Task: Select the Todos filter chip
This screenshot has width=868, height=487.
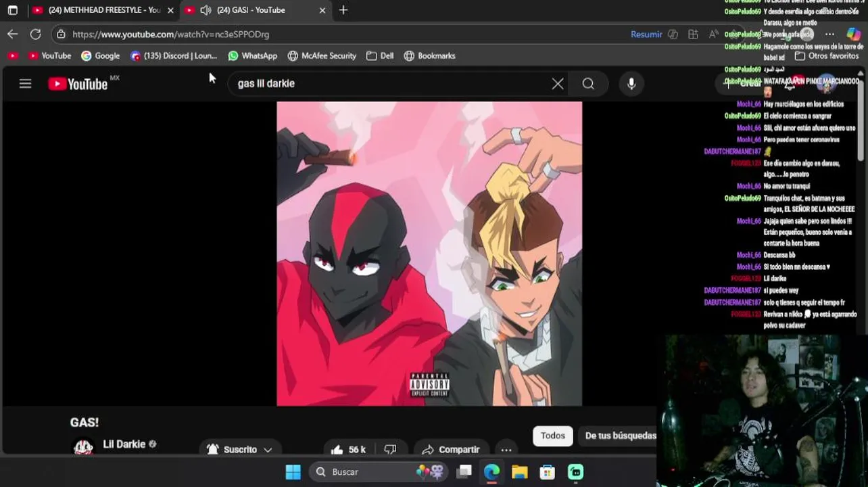Action: (552, 436)
